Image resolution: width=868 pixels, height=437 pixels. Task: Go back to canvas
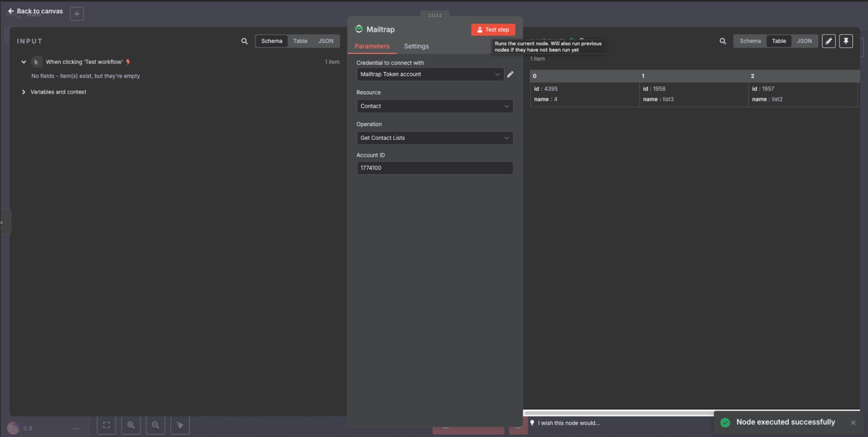point(35,11)
